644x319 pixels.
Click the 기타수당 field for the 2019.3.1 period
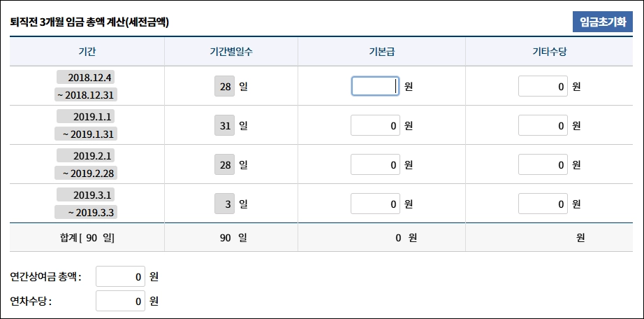543,204
